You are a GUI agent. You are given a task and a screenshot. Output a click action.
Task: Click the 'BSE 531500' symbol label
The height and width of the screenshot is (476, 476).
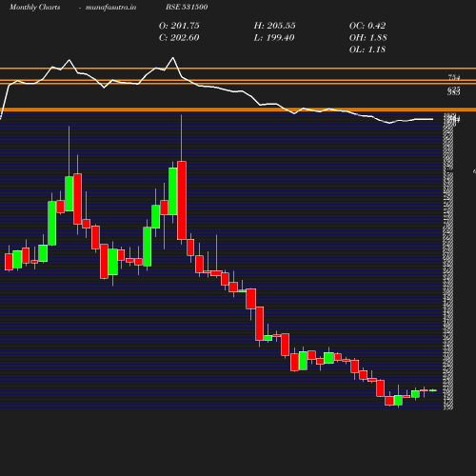187,7
